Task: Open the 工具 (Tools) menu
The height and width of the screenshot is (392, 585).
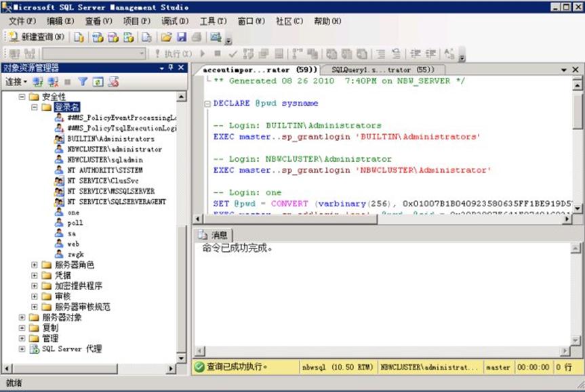Action: pyautogui.click(x=213, y=21)
